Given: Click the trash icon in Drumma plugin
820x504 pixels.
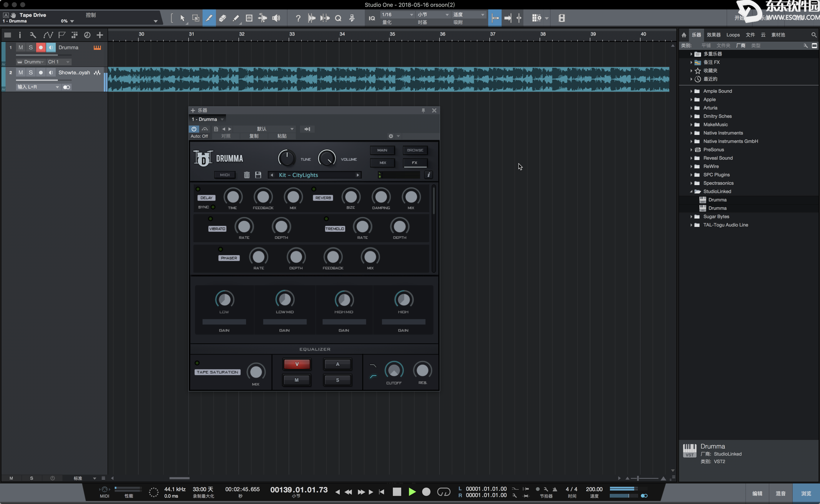Looking at the screenshot, I should pos(247,175).
